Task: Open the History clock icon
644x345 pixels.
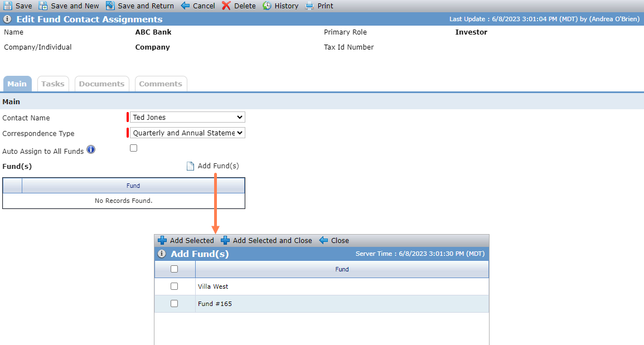Action: (x=267, y=6)
